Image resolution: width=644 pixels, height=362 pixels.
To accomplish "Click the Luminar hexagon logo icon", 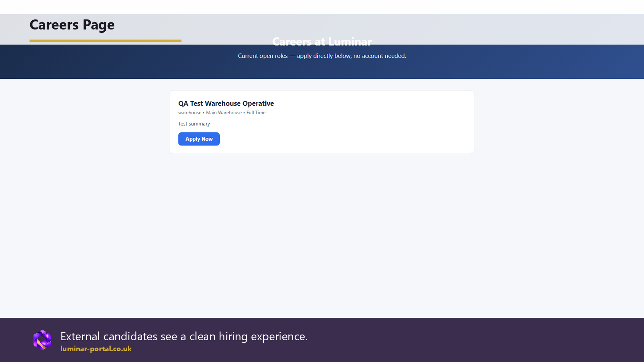I will pos(42,340).
